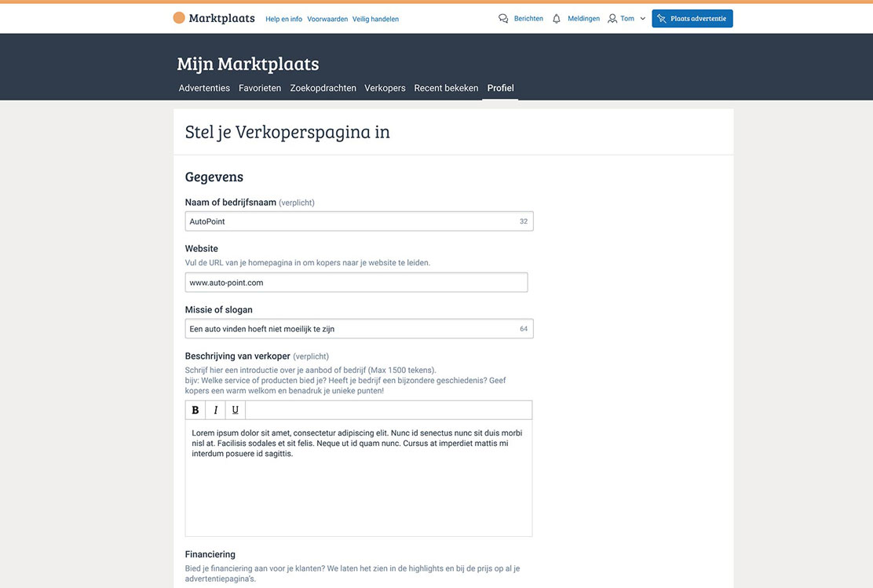
Task: Expand the Tom account dropdown chevron
Action: pos(642,18)
